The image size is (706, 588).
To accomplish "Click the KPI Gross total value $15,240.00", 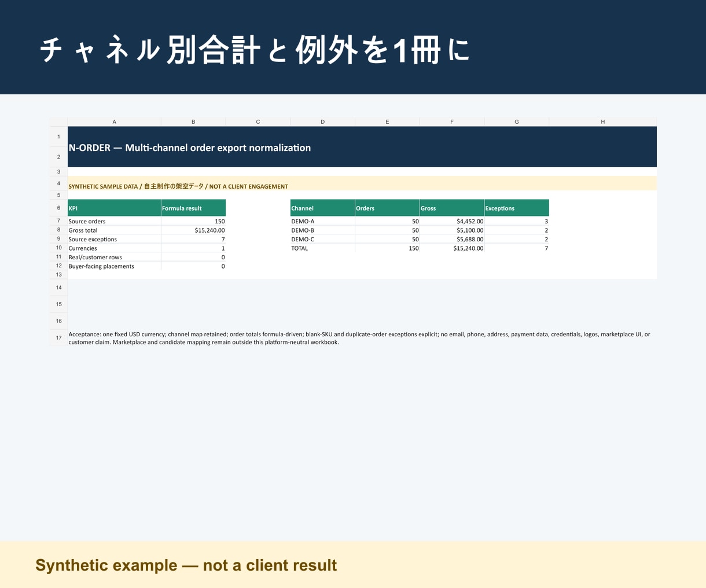I will click(193, 230).
